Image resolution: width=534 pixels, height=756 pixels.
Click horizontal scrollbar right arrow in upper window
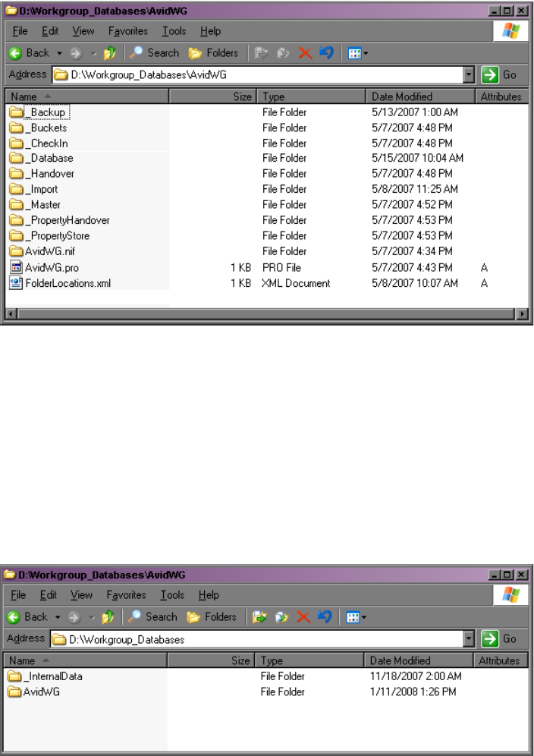pyautogui.click(x=523, y=314)
